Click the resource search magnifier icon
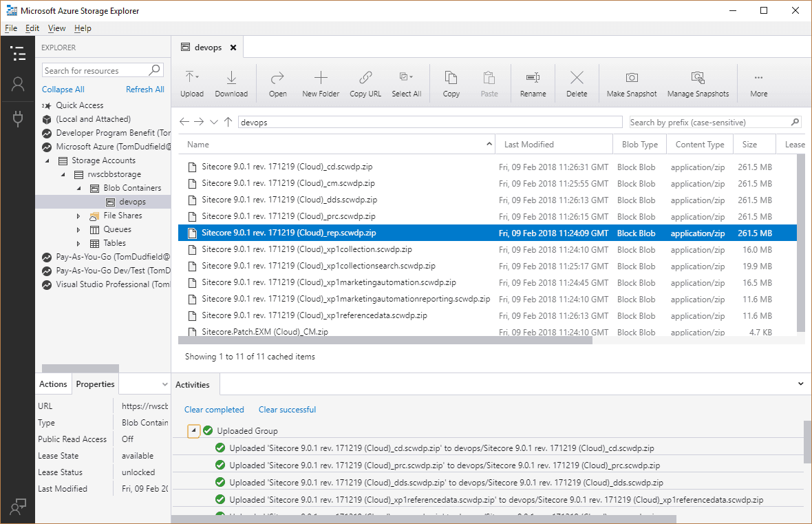The height and width of the screenshot is (524, 812). [154, 70]
